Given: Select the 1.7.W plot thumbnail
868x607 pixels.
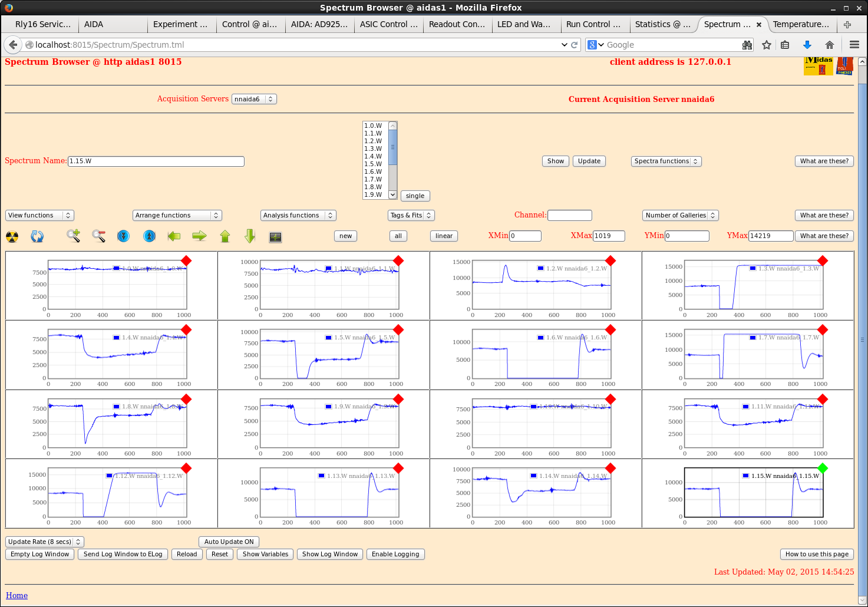Looking at the screenshot, I should 748,355.
